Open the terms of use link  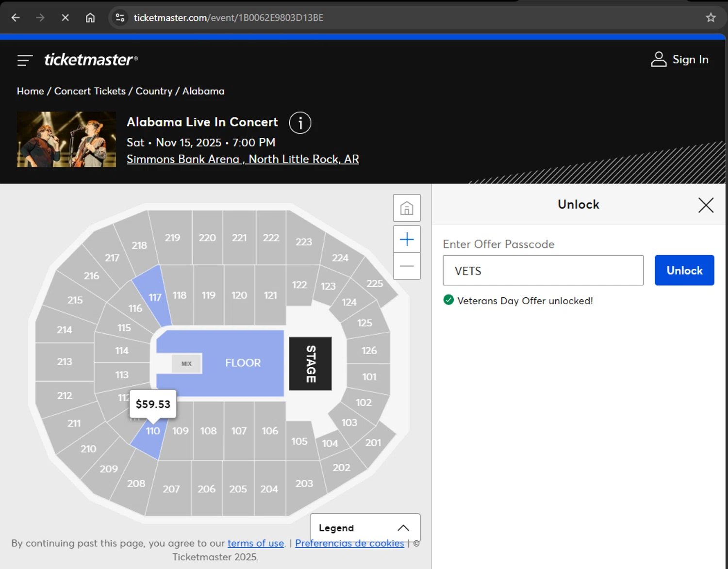click(256, 543)
